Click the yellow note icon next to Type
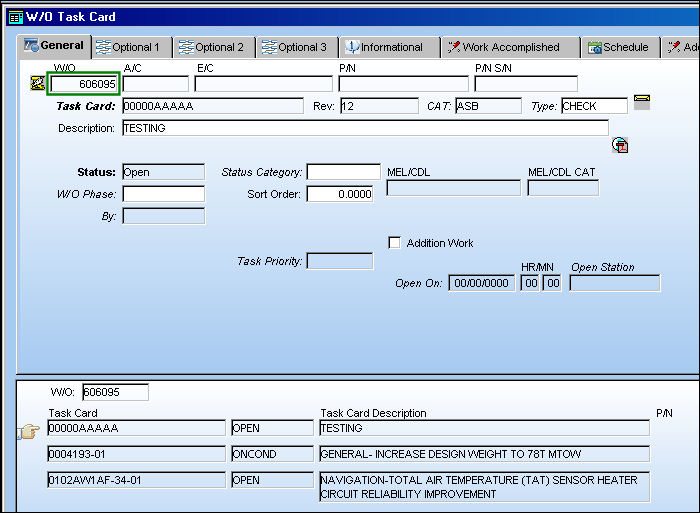Image resolution: width=700 pixels, height=513 pixels. pyautogui.click(x=642, y=102)
